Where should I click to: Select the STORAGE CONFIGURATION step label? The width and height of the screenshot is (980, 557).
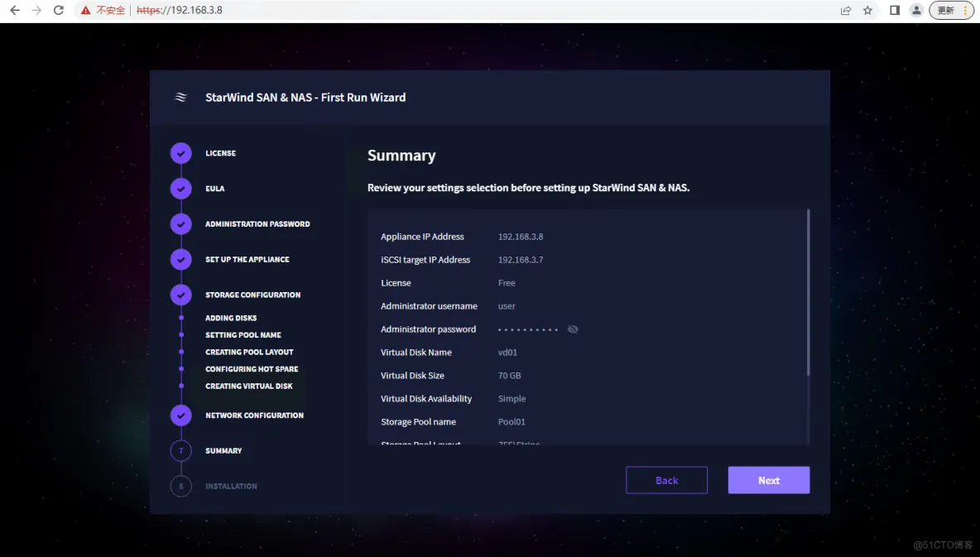coord(253,295)
